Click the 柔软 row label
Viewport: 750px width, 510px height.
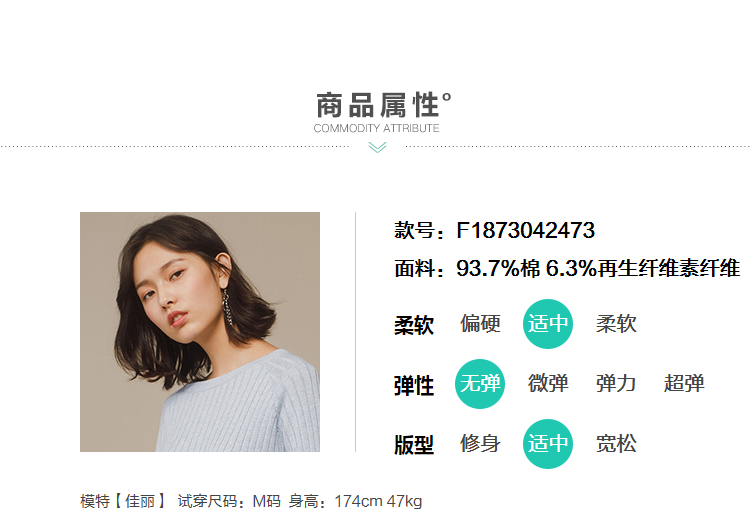[x=414, y=325]
